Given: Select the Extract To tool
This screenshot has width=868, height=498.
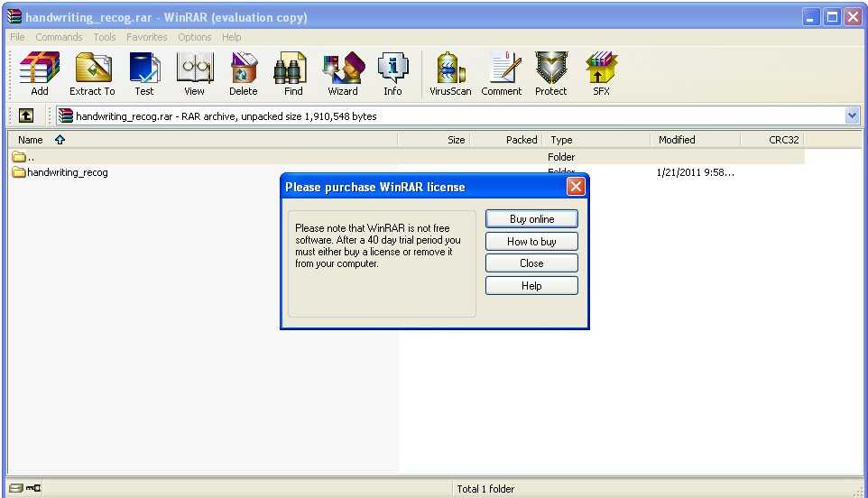Looking at the screenshot, I should (x=92, y=74).
